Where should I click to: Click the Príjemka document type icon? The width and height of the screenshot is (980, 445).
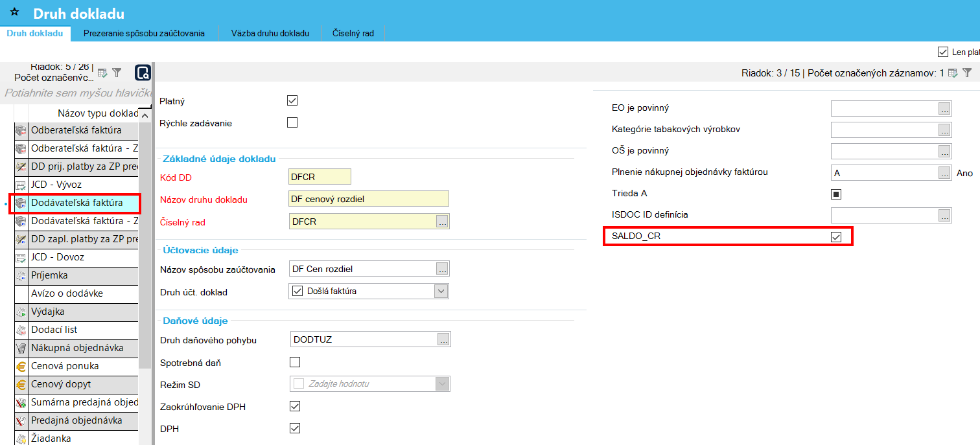pyautogui.click(x=21, y=275)
